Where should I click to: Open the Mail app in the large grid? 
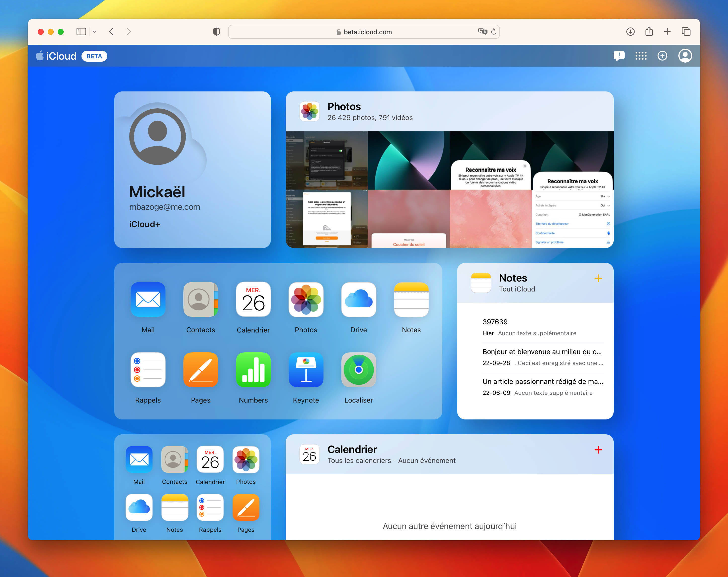(x=148, y=299)
